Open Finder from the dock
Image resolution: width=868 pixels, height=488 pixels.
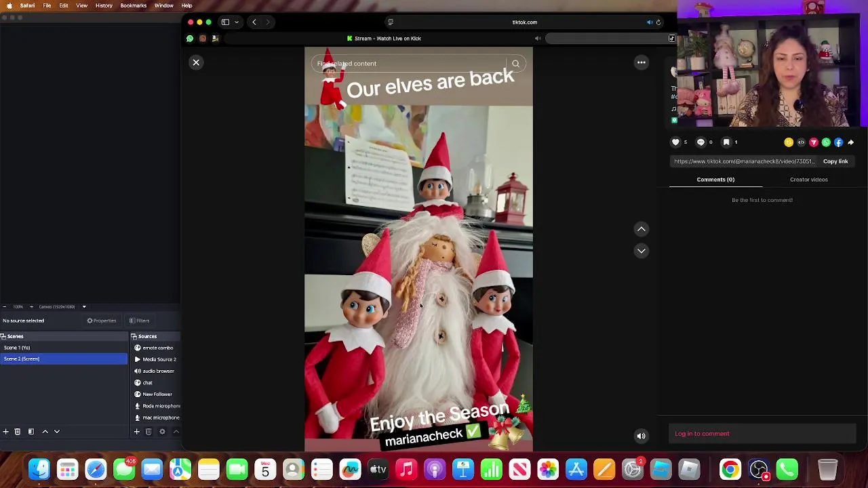point(39,469)
